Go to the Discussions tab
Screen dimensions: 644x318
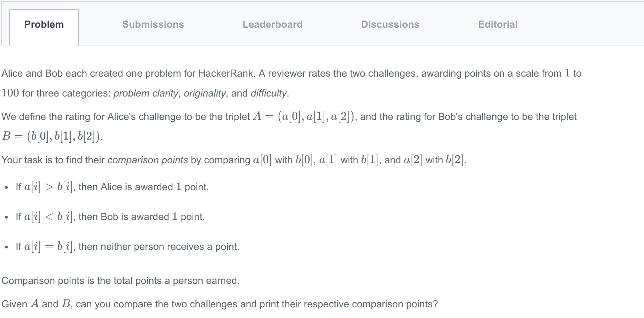pos(390,24)
